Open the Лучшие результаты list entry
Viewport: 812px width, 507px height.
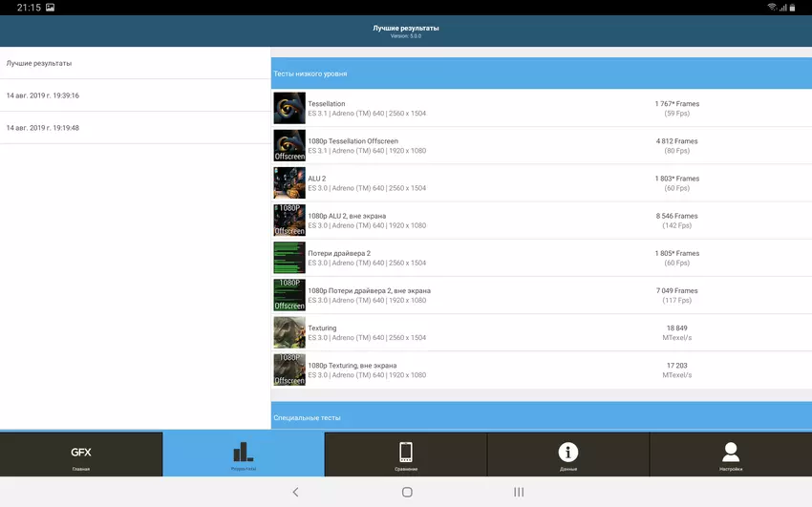click(x=135, y=63)
